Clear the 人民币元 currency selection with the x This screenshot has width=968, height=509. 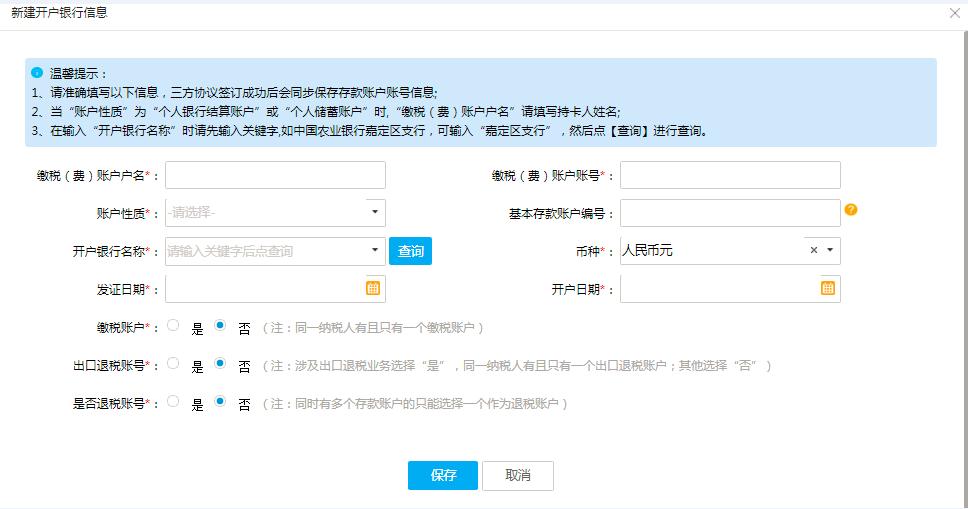(x=814, y=250)
